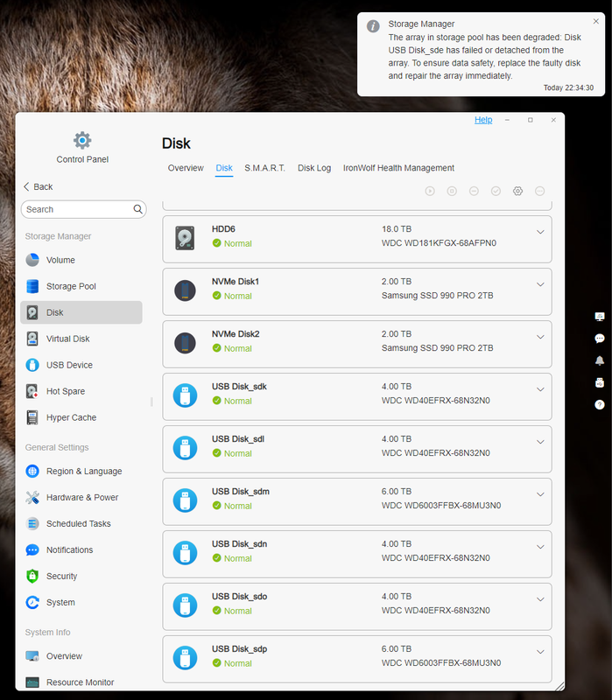Expand the USB Disk_sdp details

point(540,651)
